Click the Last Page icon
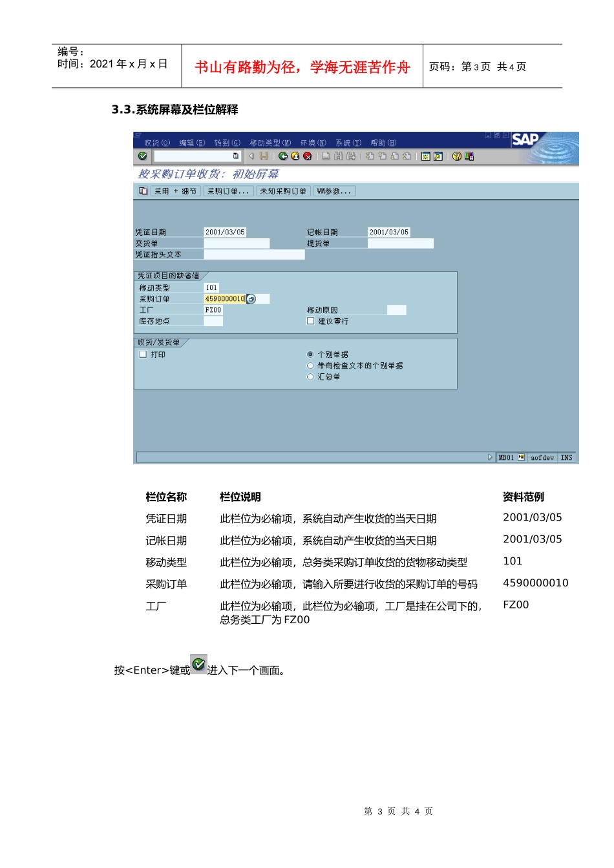This screenshot has width=614, height=868. 407,156
